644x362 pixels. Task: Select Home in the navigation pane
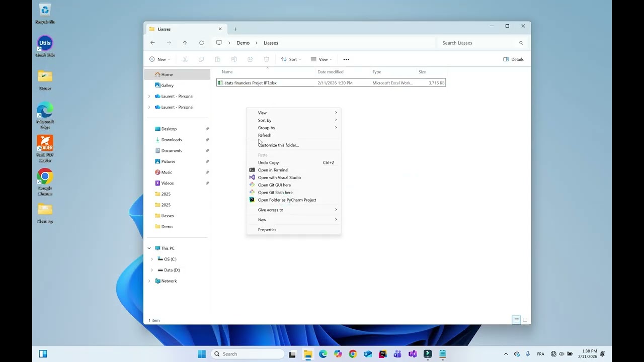(x=177, y=74)
